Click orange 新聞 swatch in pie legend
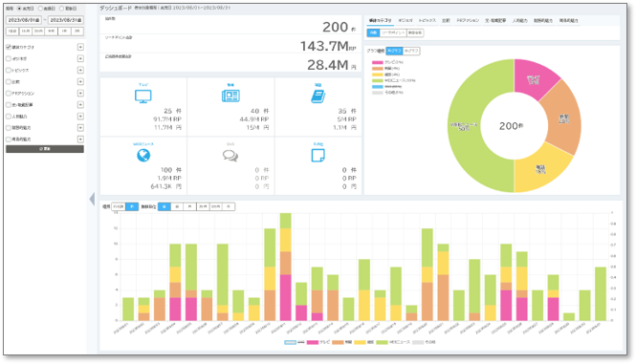The height and width of the screenshot is (364, 636). click(x=378, y=69)
